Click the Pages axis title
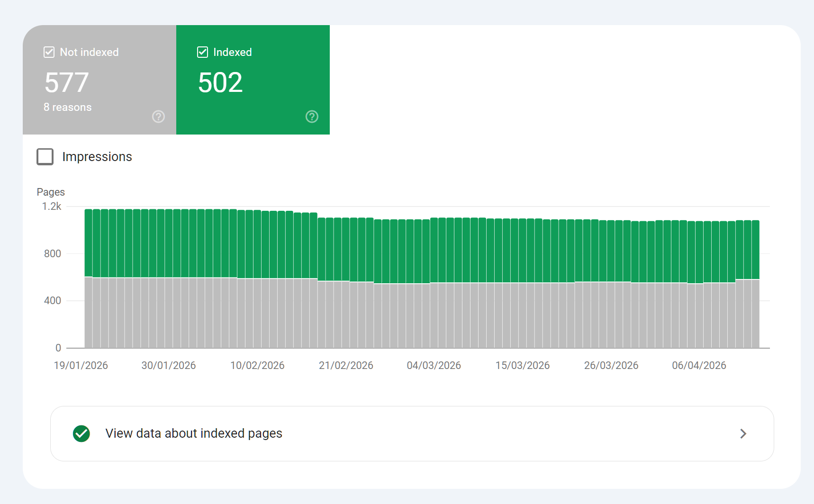814x504 pixels. [51, 192]
